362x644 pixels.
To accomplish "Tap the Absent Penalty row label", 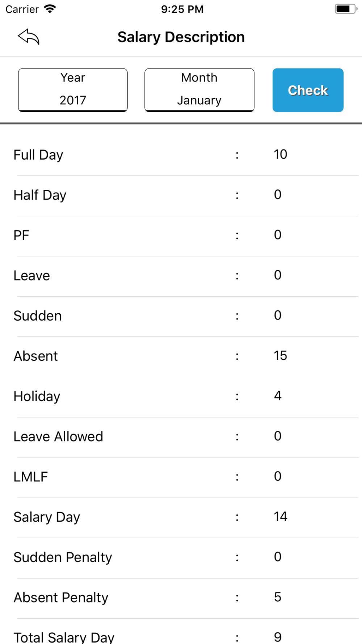I will tap(61, 597).
